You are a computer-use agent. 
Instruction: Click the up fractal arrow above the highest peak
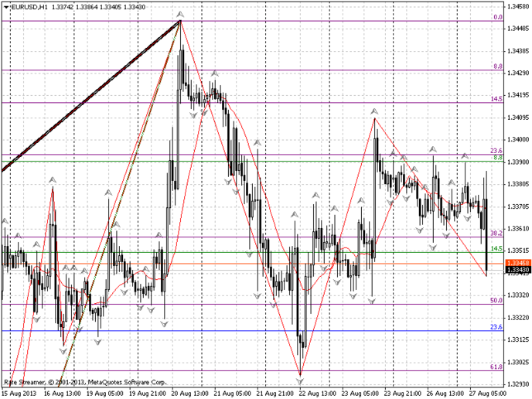180,14
